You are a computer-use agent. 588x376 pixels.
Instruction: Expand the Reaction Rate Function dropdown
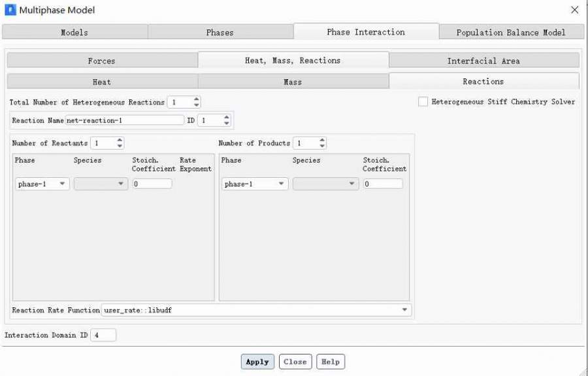click(256, 310)
